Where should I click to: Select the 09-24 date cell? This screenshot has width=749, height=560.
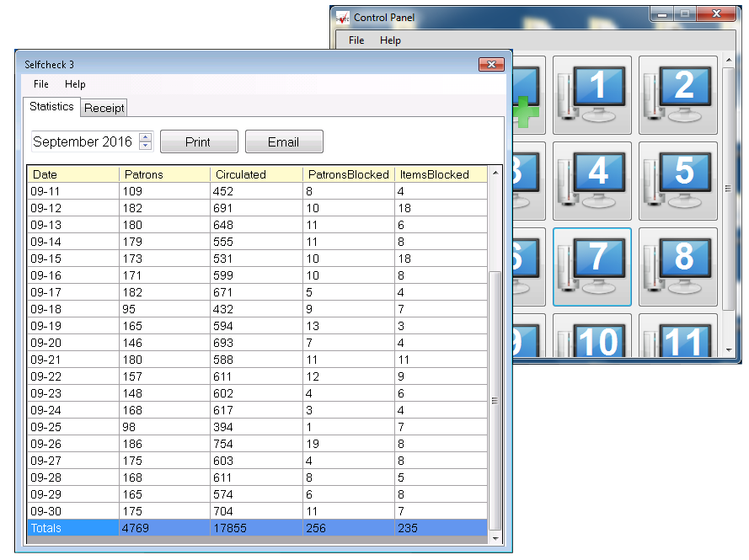73,410
